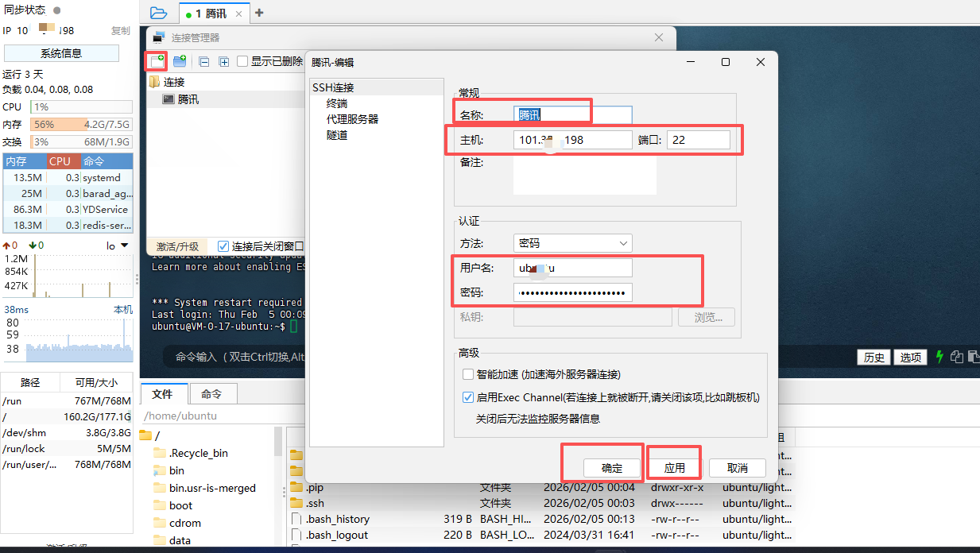Click the .pip folder icon in file list
The image size is (980, 553).
click(296, 487)
